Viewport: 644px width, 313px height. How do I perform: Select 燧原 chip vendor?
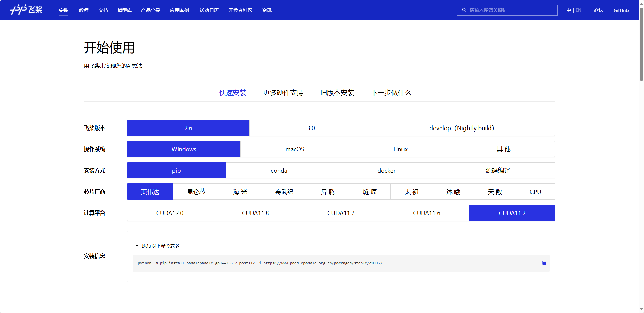click(370, 192)
